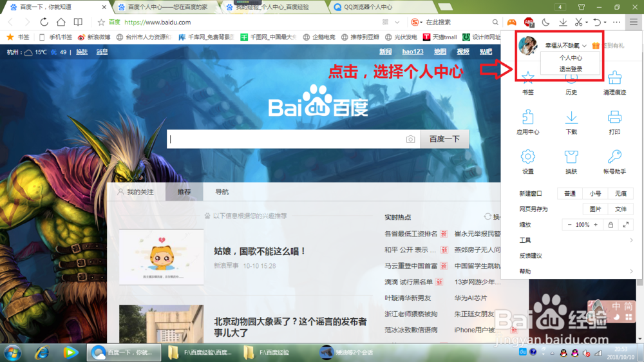The height and width of the screenshot is (362, 644).
Task: Click the browser reload button
Action: coord(44,22)
